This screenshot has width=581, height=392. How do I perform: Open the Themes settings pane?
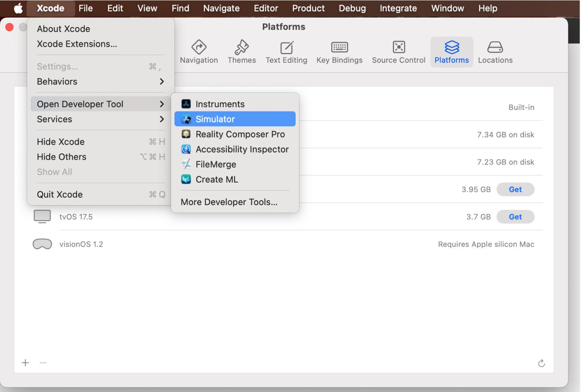(241, 52)
